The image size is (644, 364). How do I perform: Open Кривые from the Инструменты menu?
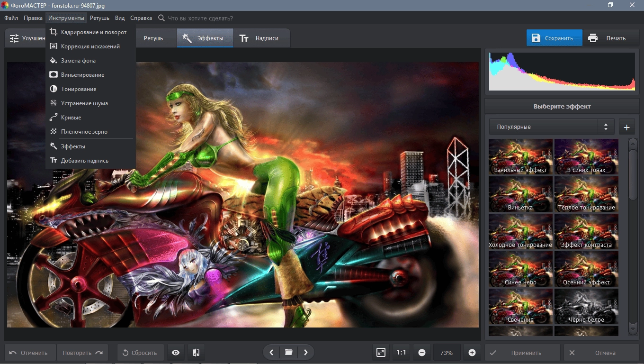90,118
